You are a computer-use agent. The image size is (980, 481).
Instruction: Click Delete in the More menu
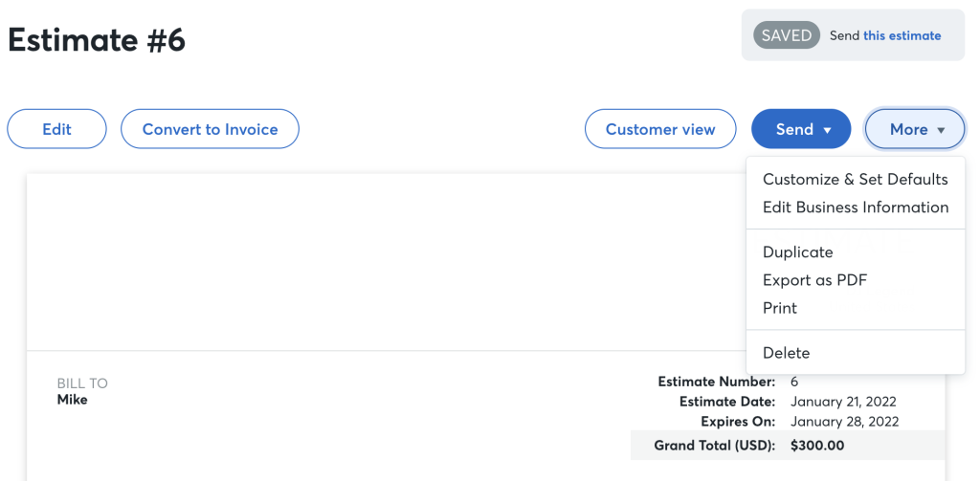click(x=787, y=353)
